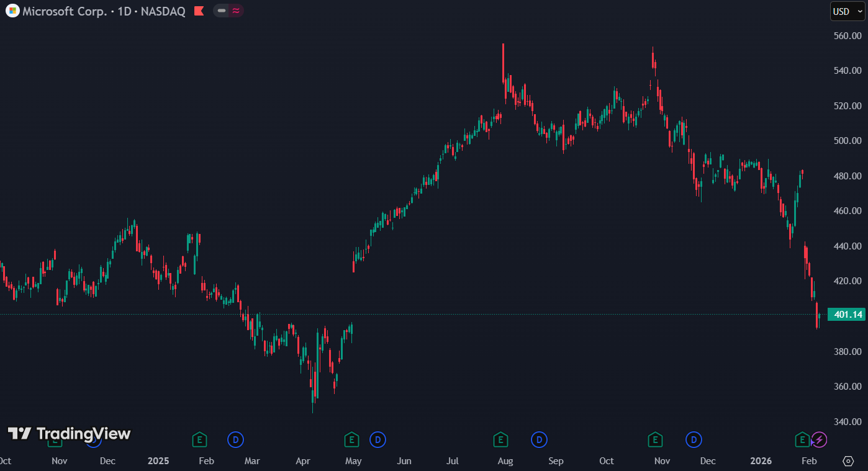Open the USD currency dropdown

tap(848, 11)
